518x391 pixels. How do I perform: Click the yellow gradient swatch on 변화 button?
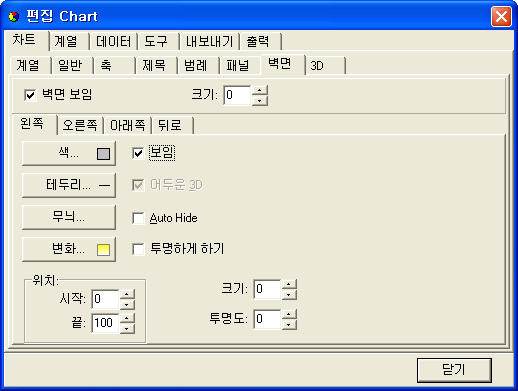[x=103, y=250]
